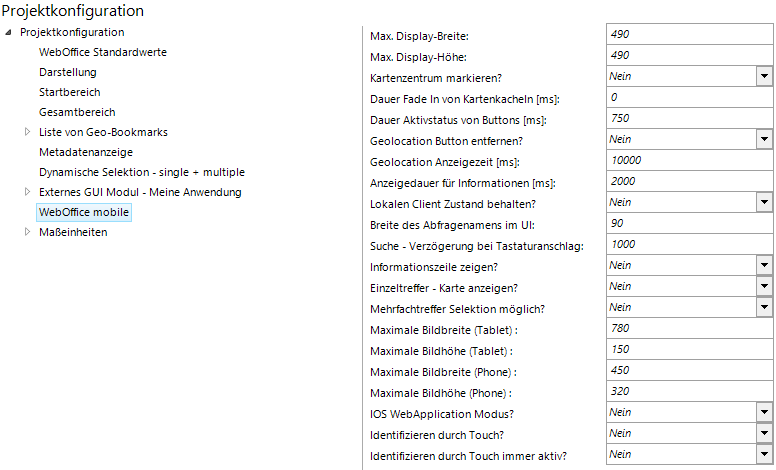Open Identifizieren durch Touch immer aktiv dropdown
776x470 pixels.
764,454
